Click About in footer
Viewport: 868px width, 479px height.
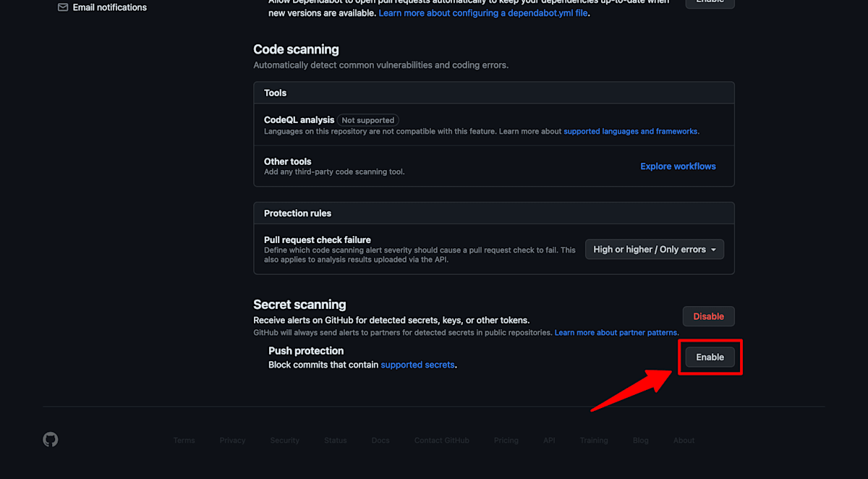(x=684, y=441)
